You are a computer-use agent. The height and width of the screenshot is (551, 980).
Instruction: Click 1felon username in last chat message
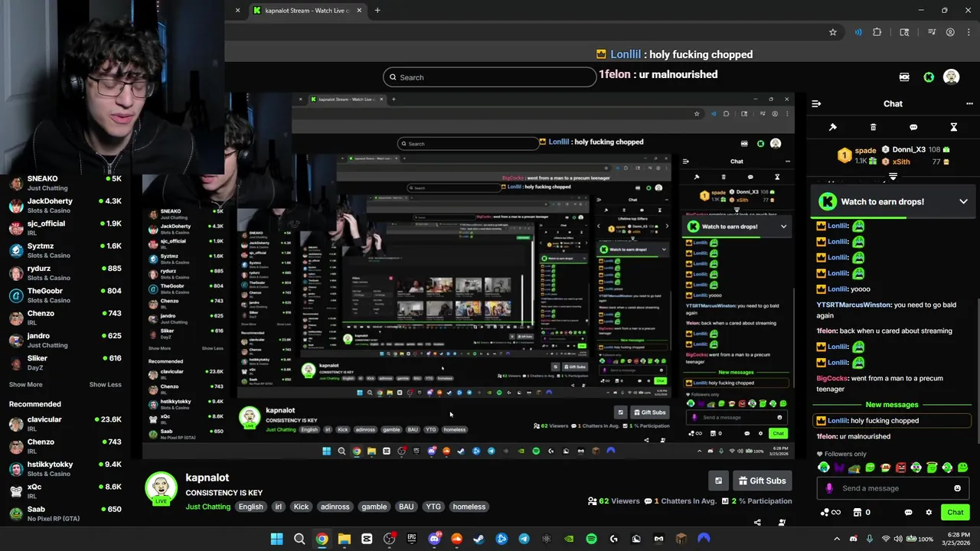pyautogui.click(x=826, y=436)
